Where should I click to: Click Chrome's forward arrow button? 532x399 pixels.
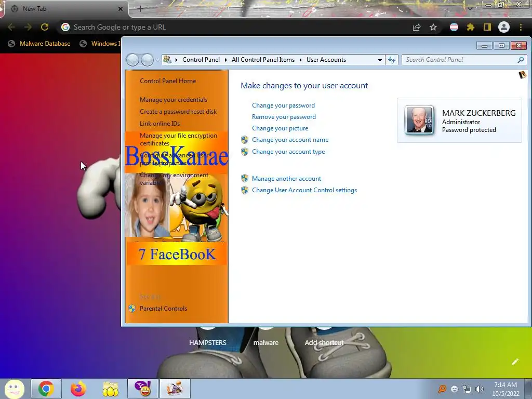click(x=28, y=27)
